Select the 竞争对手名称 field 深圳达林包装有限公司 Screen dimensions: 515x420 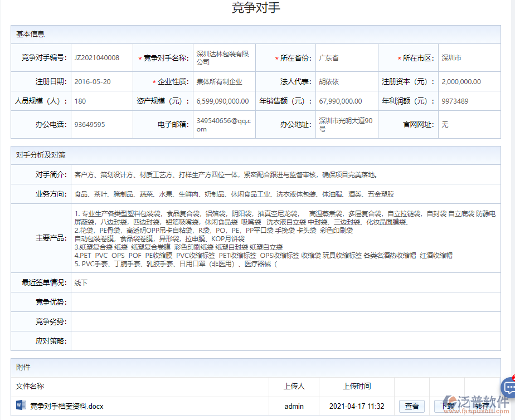[222, 58]
